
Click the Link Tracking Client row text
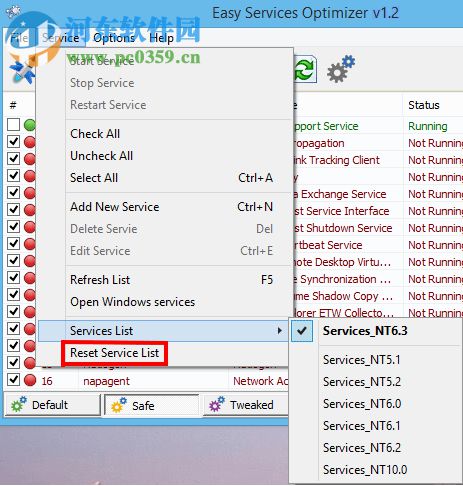[x=337, y=160]
